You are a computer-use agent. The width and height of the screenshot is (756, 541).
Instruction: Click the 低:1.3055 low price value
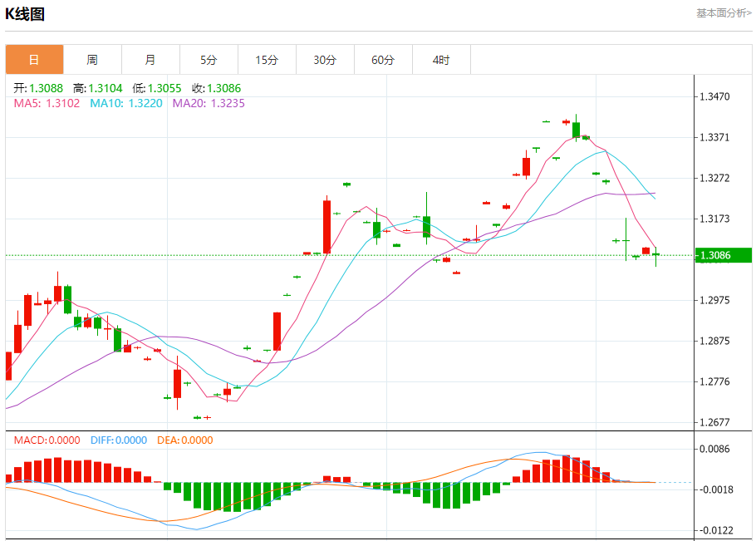click(157, 88)
